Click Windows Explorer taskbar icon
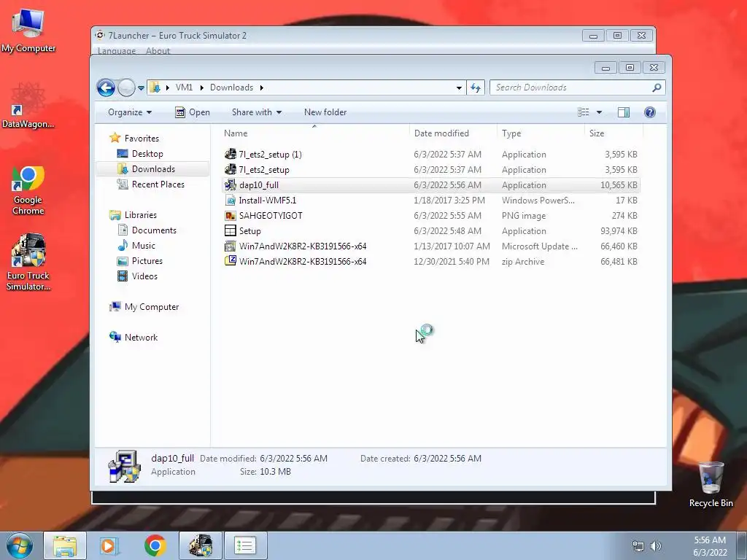The height and width of the screenshot is (560, 747). pos(65,545)
